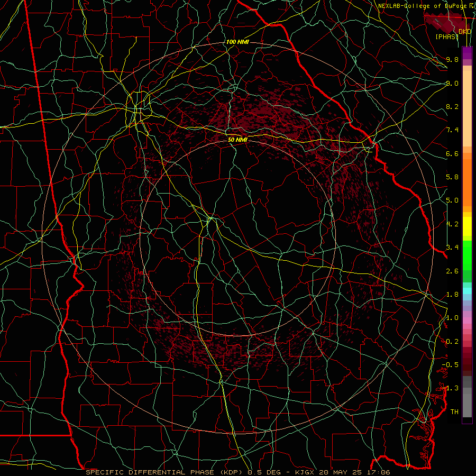Screen dimensions: 476x476
Task: Click the cyan band of the color bar
Action: click(x=467, y=290)
